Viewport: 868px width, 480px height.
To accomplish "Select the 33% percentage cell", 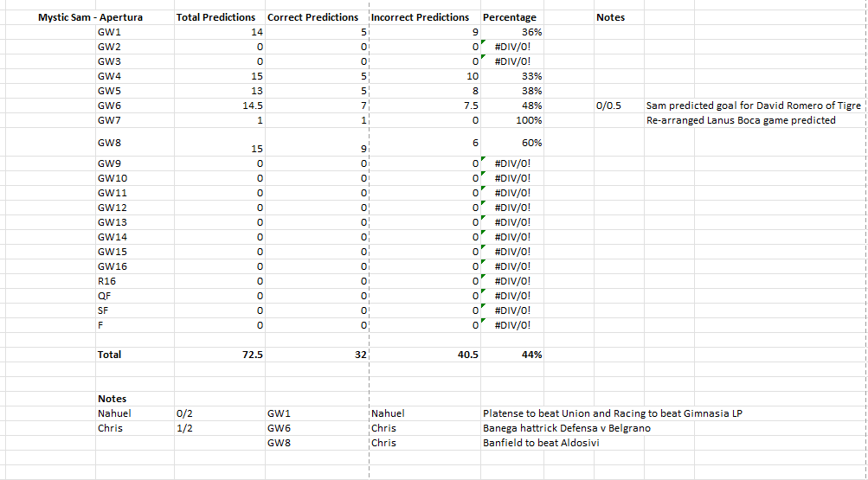I will (x=532, y=76).
